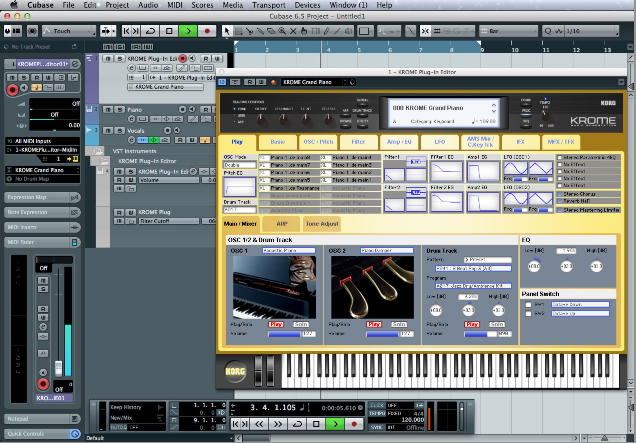
Task: Expand the Note Expression inspector section
Action: tap(42, 212)
